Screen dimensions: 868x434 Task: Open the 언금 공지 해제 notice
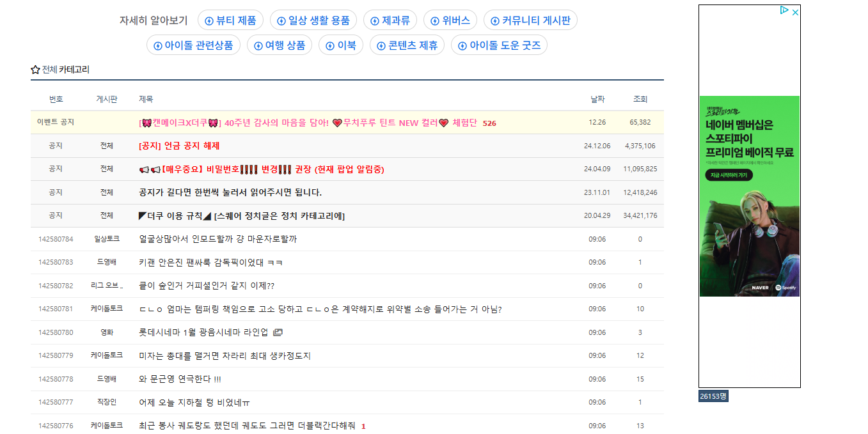(179, 146)
